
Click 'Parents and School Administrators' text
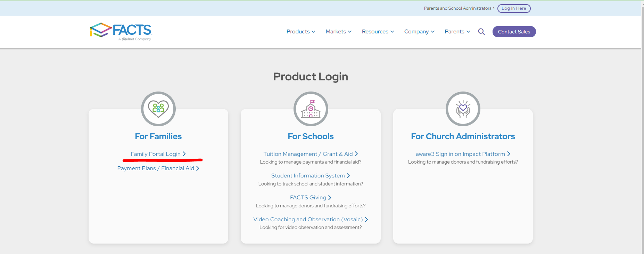[x=457, y=8]
